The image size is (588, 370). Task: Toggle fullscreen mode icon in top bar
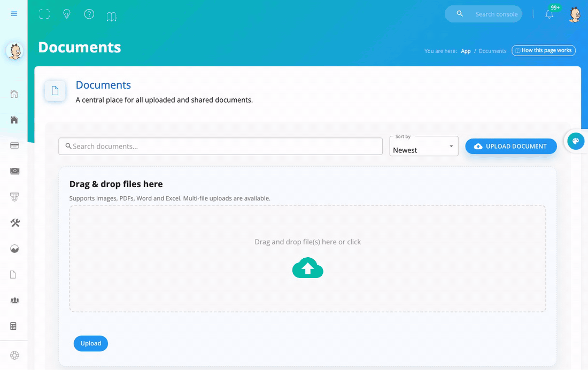point(44,14)
